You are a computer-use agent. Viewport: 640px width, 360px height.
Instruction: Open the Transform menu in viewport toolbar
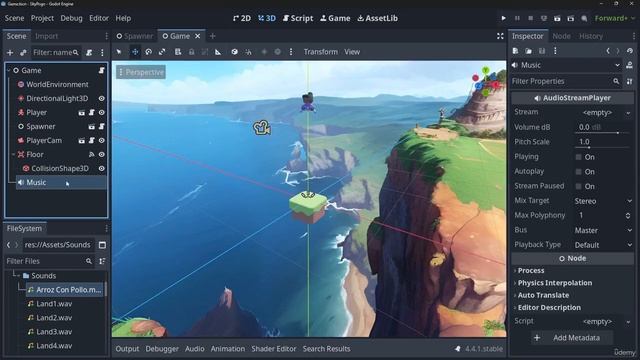point(320,52)
